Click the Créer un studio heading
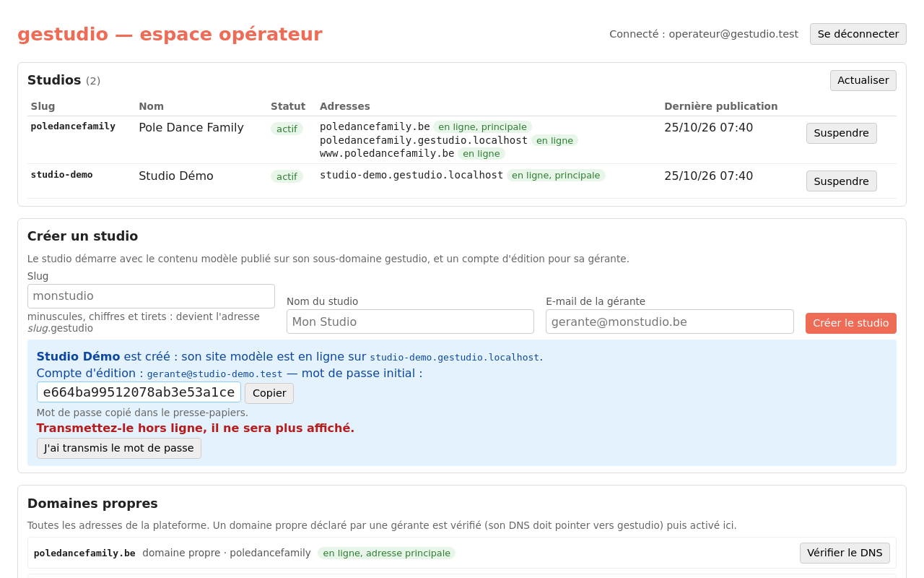The image size is (924, 578). (82, 236)
